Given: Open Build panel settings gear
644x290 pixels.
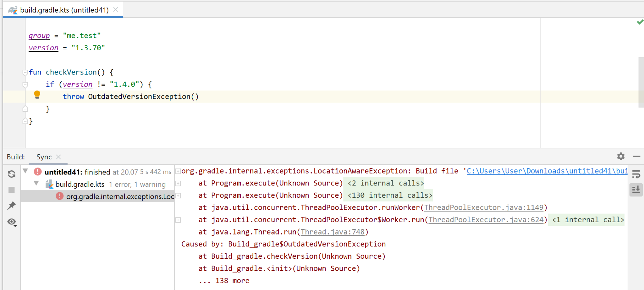Looking at the screenshot, I should pos(621,156).
